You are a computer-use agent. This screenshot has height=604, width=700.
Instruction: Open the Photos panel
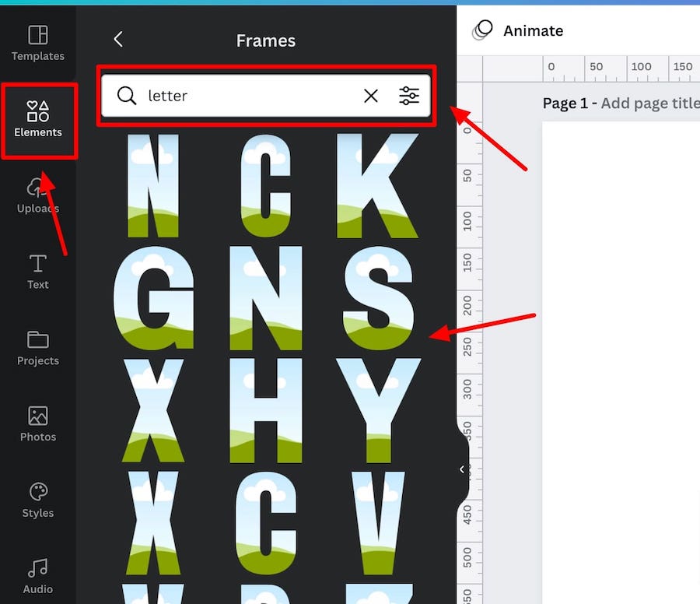38,424
